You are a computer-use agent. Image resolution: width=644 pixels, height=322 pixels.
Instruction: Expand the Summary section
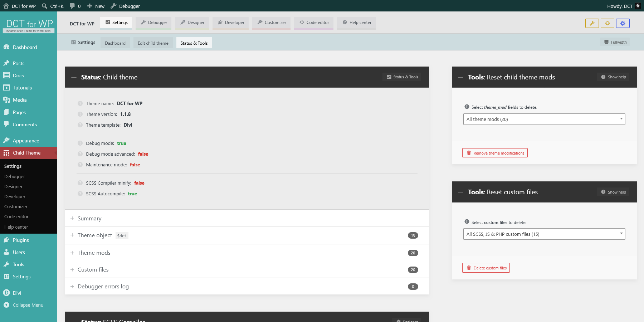coord(247,218)
